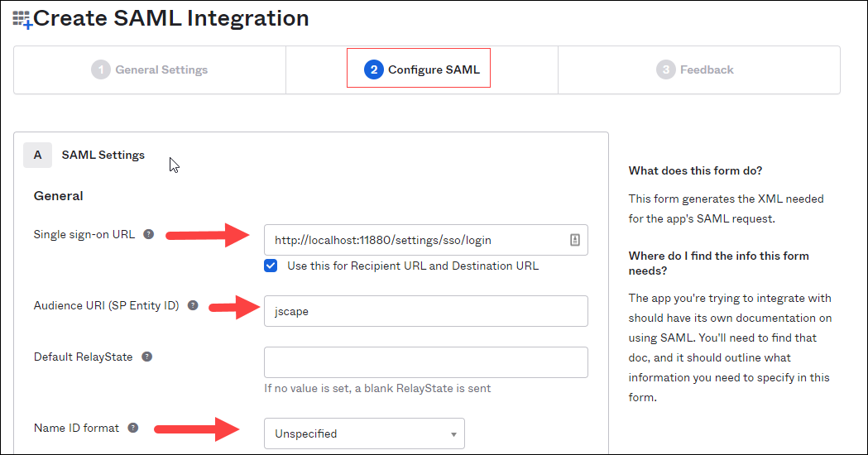Screen dimensions: 868x455
Task: Click the Single sign-on URL input field
Action: click(x=425, y=240)
